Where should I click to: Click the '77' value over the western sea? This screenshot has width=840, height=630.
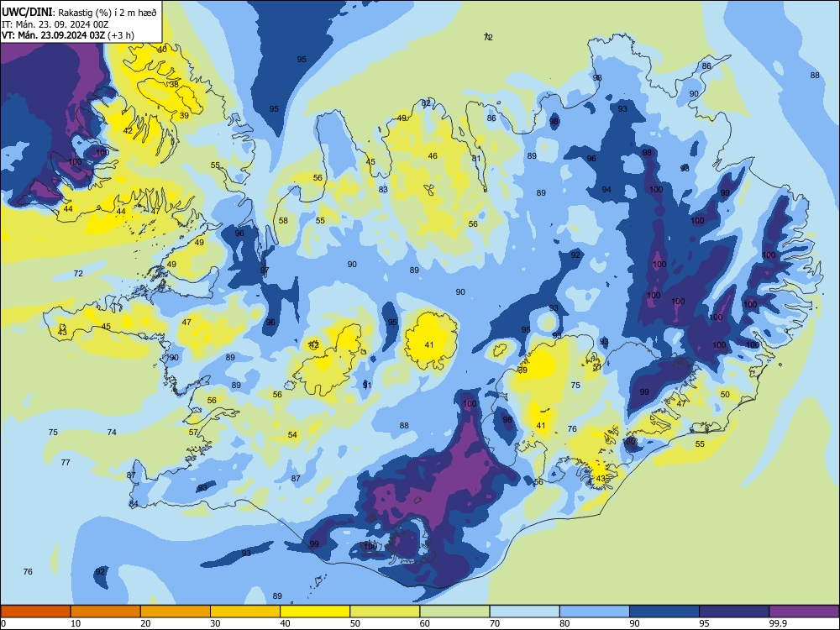coord(66,462)
